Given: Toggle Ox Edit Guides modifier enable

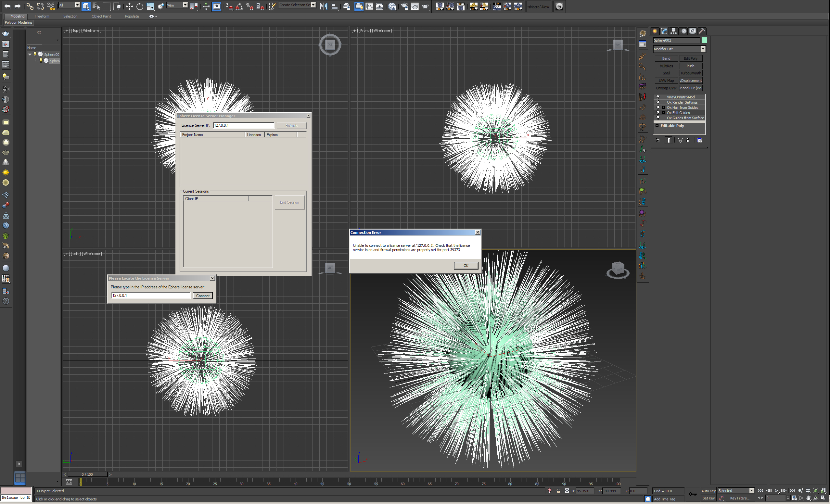Looking at the screenshot, I should click(x=658, y=112).
